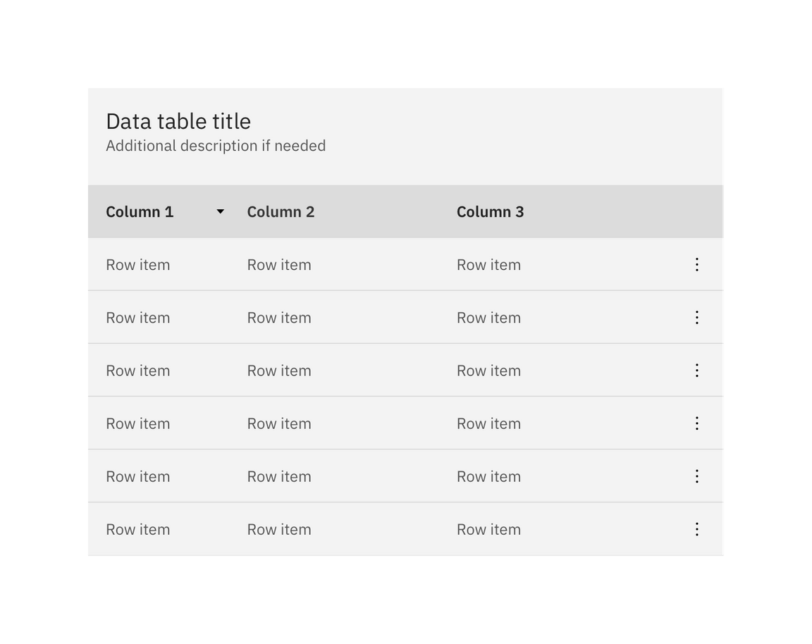Click the three-dot actions icon in row one
Viewport: 812px width, 644px height.
click(696, 264)
